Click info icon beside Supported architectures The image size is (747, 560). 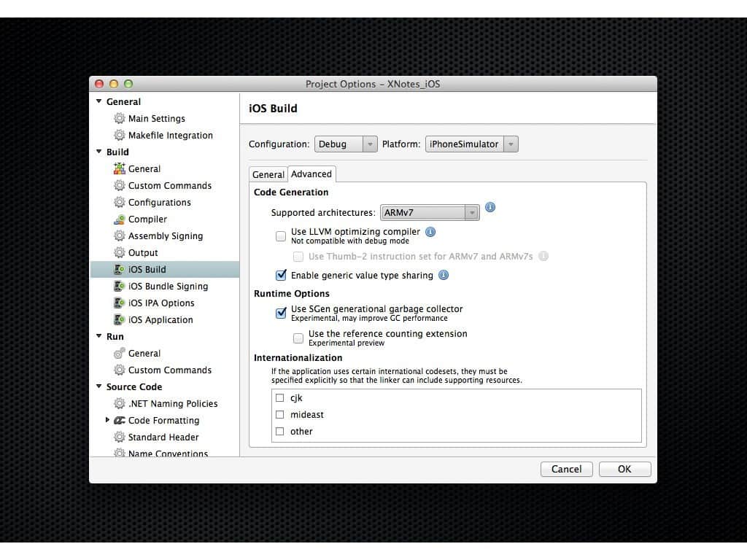coord(489,207)
